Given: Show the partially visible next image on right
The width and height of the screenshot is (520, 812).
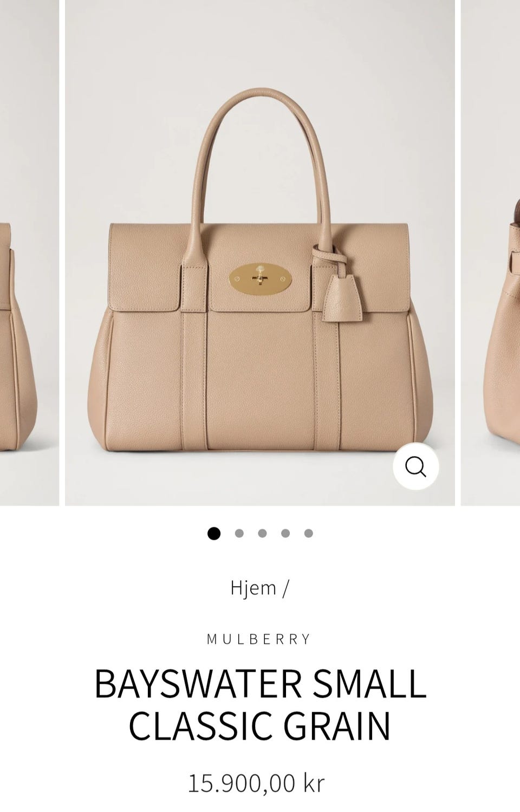Looking at the screenshot, I should (x=490, y=252).
